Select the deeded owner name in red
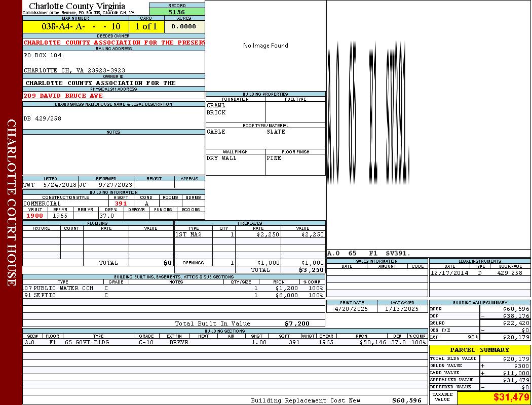 coord(114,43)
